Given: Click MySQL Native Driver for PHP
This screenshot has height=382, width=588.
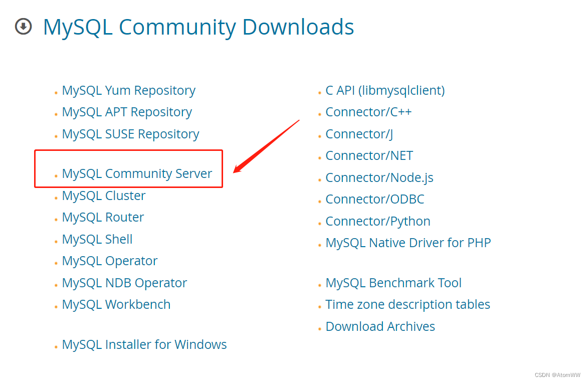Looking at the screenshot, I should [x=408, y=243].
